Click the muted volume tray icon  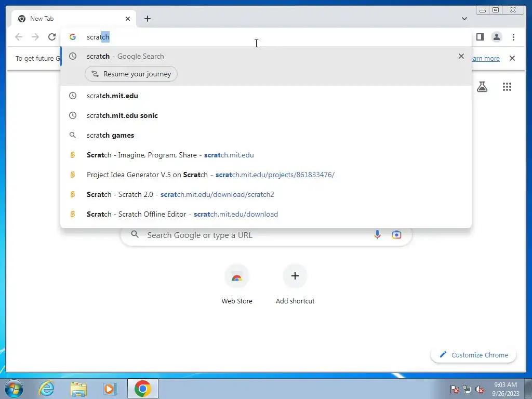(x=480, y=389)
